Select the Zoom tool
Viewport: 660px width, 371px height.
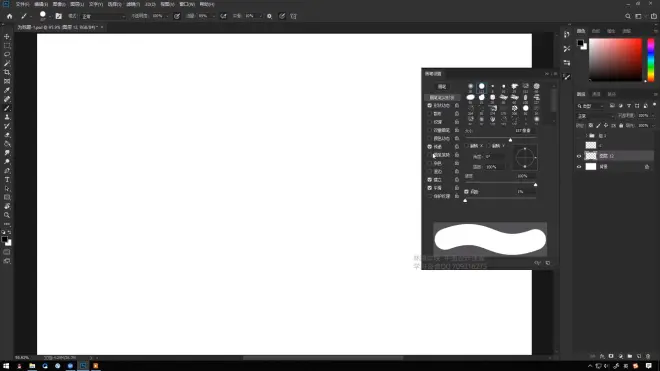7,215
